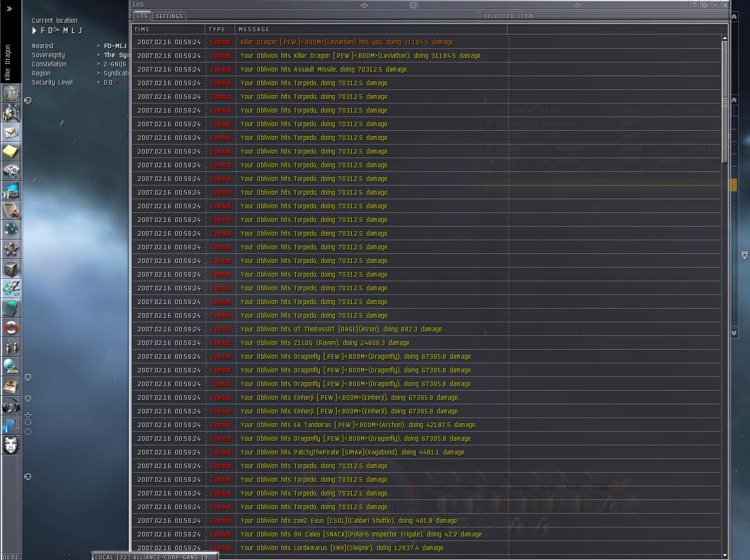Screen dimensions: 750x560
Task: Select row 'hits EA Tandoiras ... (Archon)'
Action: (426, 425)
